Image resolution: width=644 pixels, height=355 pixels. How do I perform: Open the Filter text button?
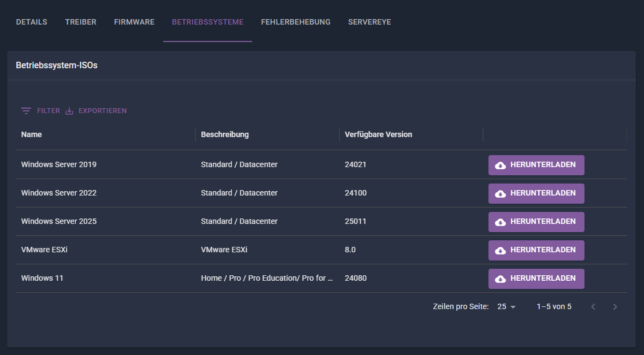(x=49, y=111)
